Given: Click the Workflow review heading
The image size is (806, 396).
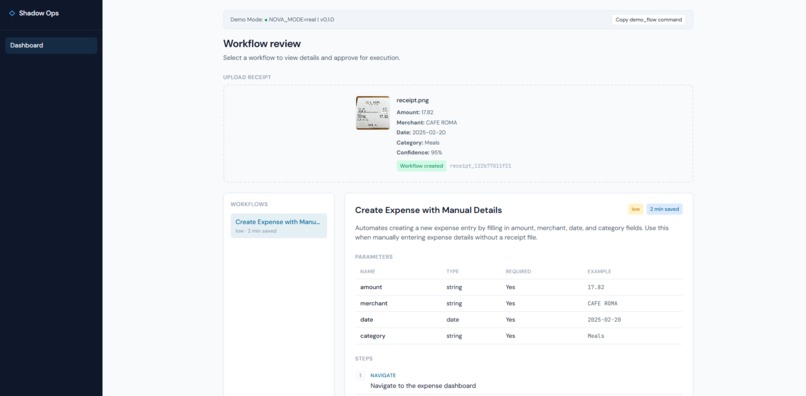Looking at the screenshot, I should click(262, 44).
